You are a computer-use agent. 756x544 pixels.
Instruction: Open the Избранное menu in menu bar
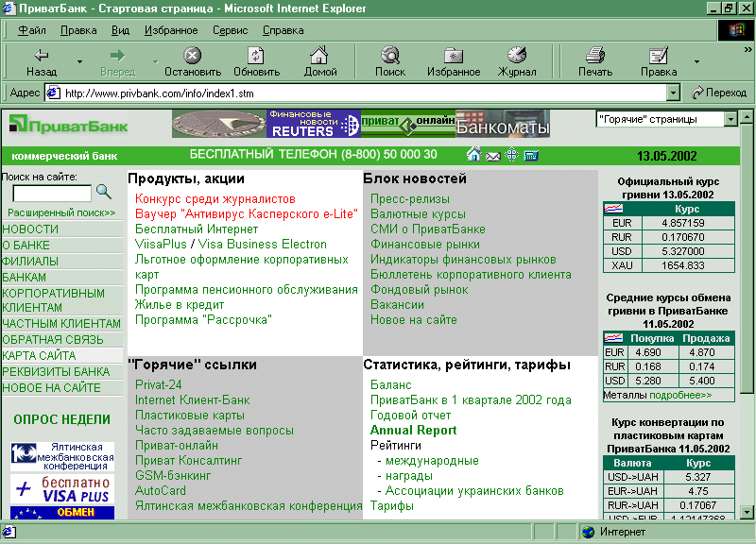point(171,30)
